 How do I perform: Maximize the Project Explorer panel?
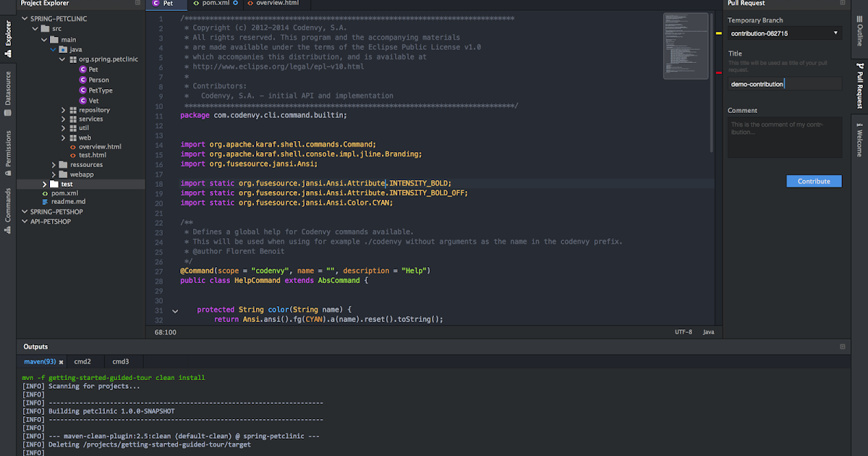[x=137, y=4]
